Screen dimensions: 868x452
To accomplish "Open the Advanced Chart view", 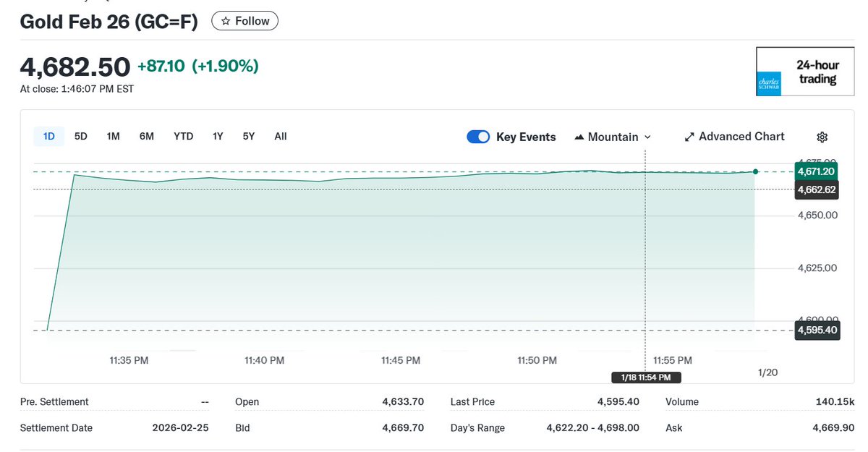I will (x=734, y=137).
